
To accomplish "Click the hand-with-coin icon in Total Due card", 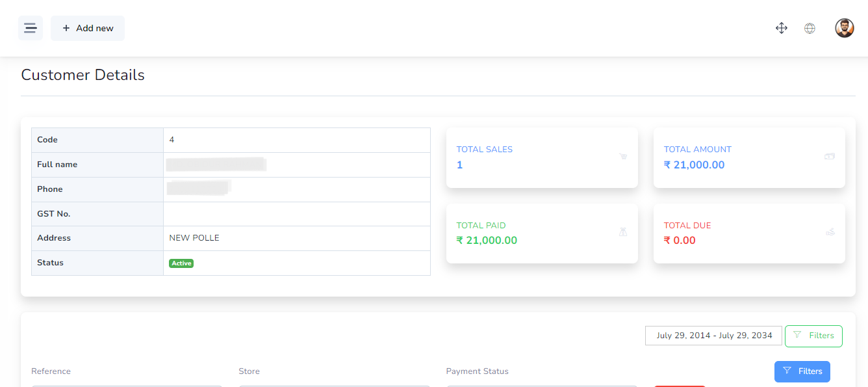I will tap(830, 232).
